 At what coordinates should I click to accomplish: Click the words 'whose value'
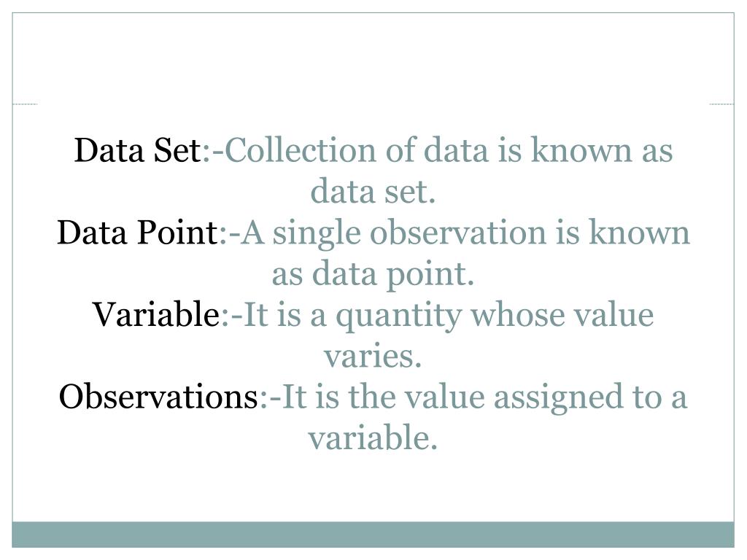pos(562,315)
